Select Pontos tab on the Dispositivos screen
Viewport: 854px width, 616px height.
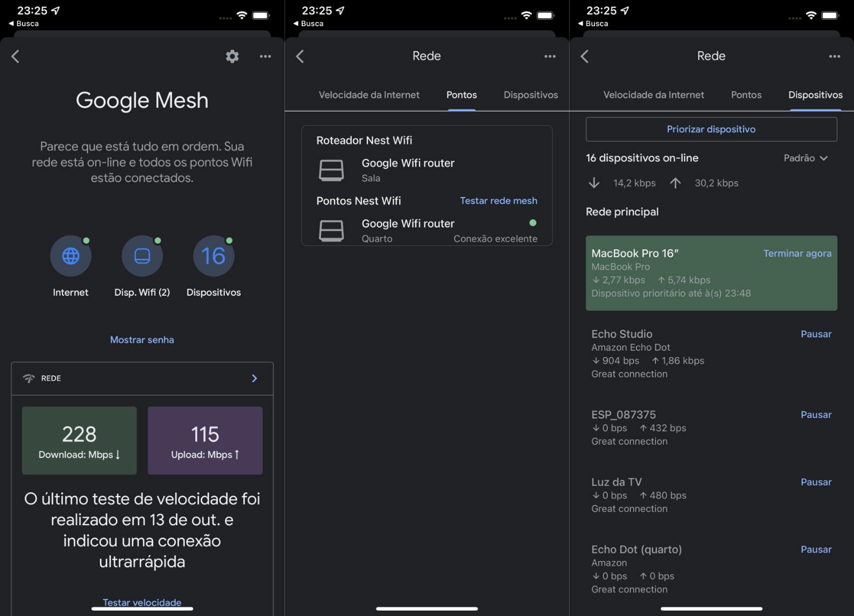point(746,95)
